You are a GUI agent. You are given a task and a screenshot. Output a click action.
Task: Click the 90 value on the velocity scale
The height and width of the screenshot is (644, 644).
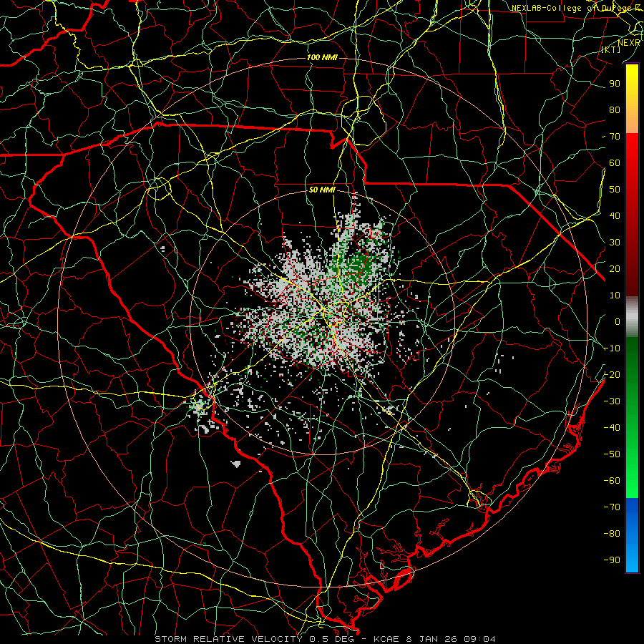[615, 84]
